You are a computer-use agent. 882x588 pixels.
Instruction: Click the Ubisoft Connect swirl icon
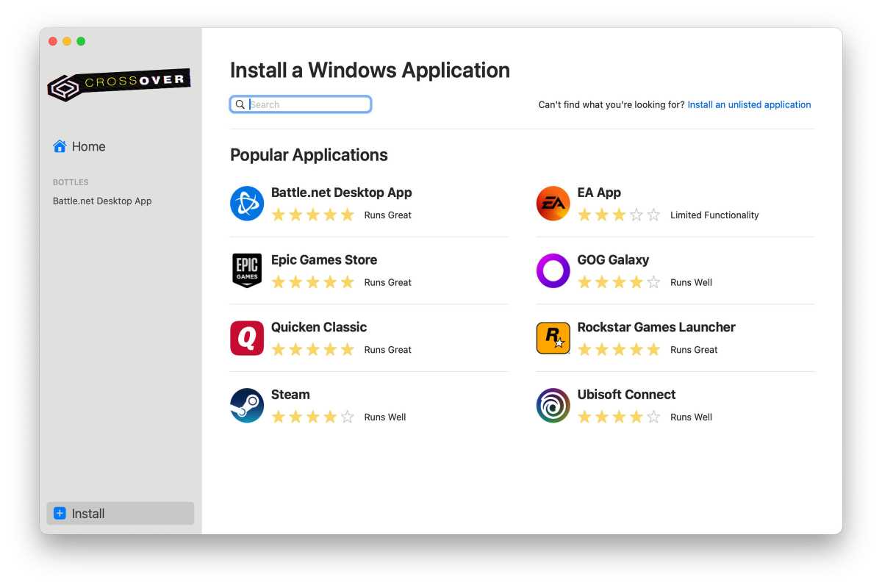point(553,406)
